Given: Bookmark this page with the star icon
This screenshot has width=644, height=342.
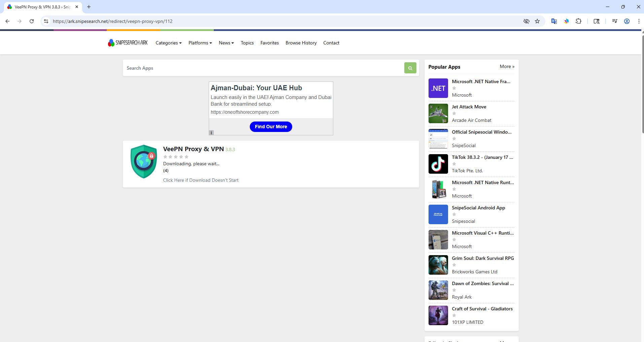Looking at the screenshot, I should pos(537,21).
